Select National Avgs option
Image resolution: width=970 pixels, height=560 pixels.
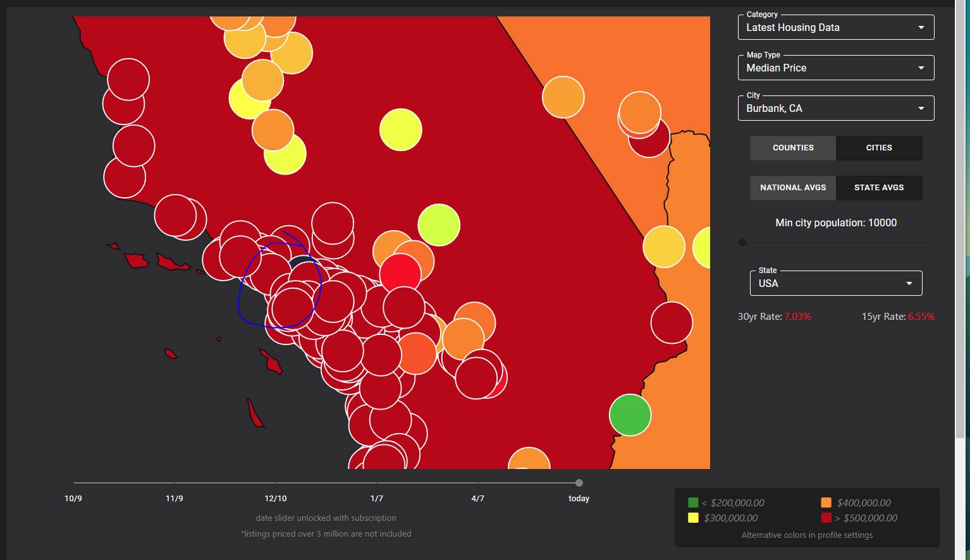[x=793, y=188]
